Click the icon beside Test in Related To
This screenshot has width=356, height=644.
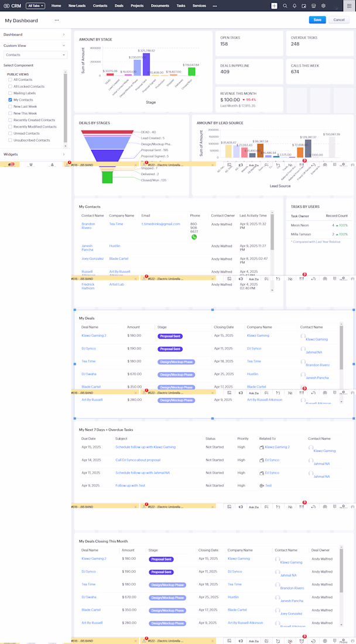coord(262,485)
